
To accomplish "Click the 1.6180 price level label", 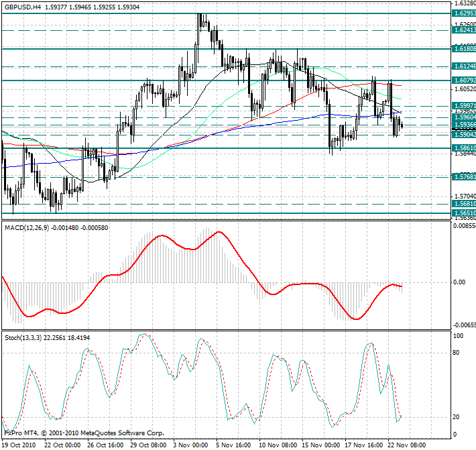I will (x=464, y=48).
